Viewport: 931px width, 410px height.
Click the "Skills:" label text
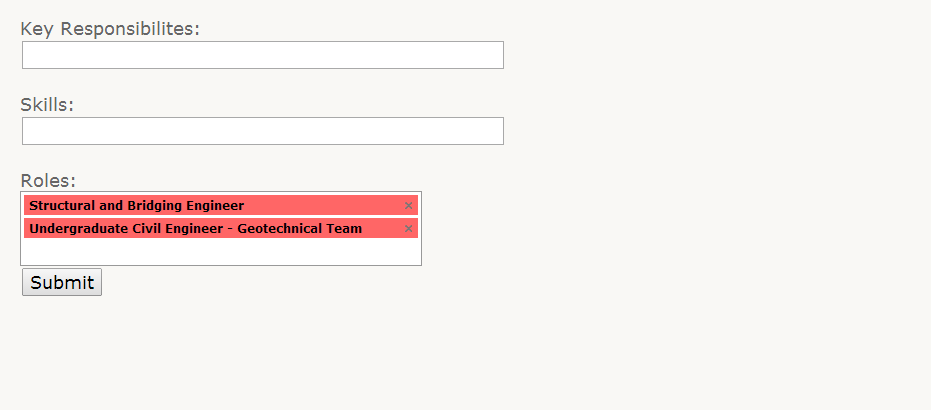(x=47, y=104)
